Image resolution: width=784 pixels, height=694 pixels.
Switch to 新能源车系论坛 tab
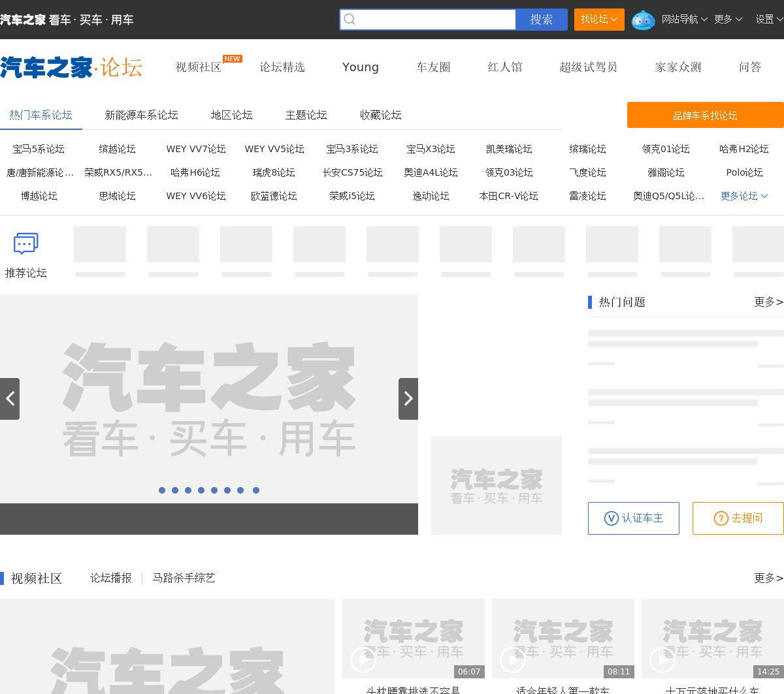141,115
